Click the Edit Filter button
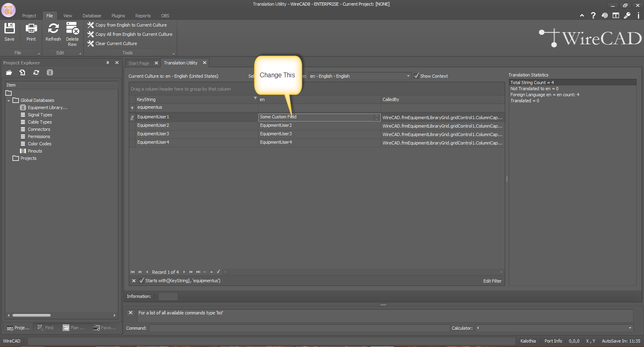 [492, 281]
